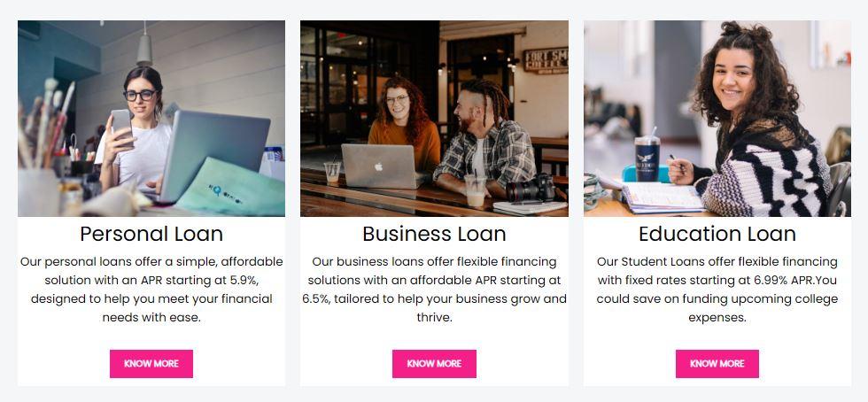Open the Education Loan heading

point(717,234)
